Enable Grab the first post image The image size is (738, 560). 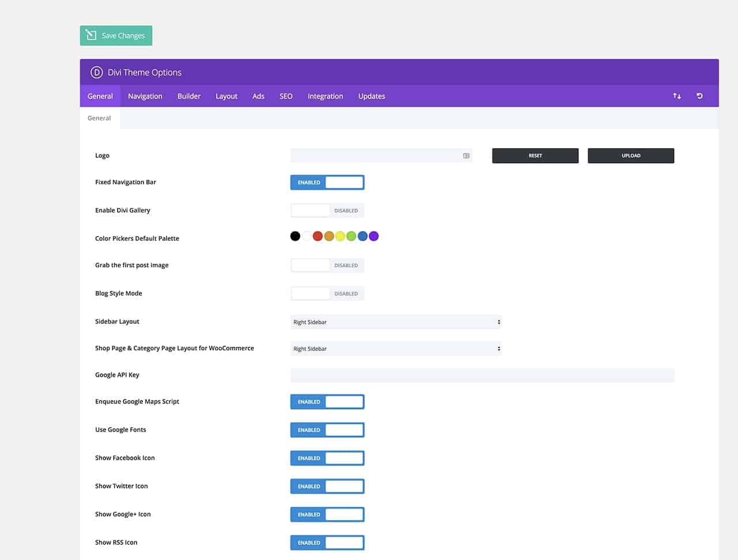tap(327, 266)
